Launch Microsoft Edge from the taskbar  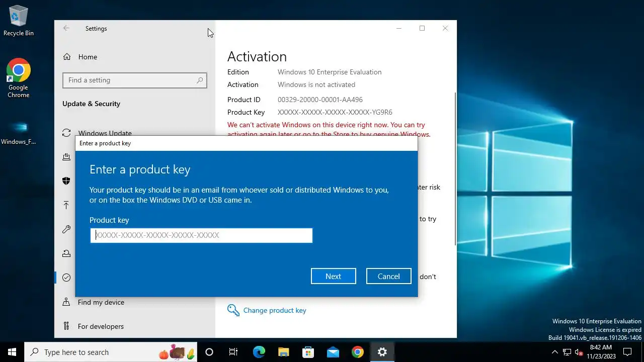tap(259, 352)
